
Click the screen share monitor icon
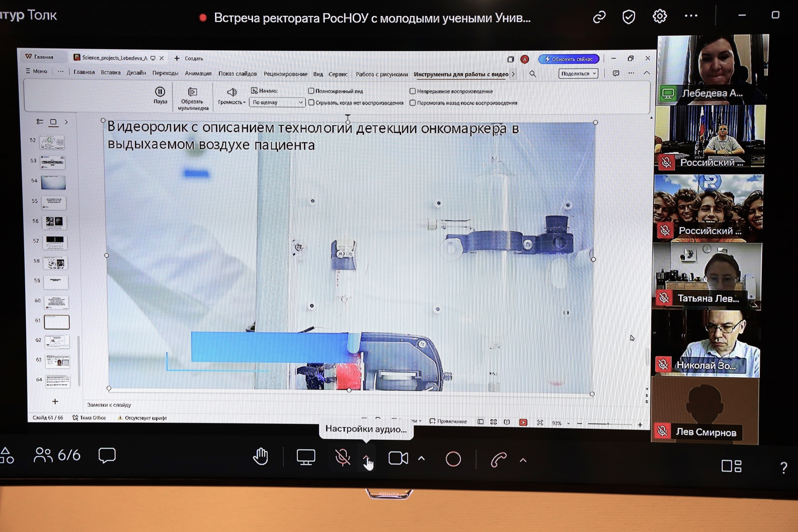pyautogui.click(x=306, y=457)
